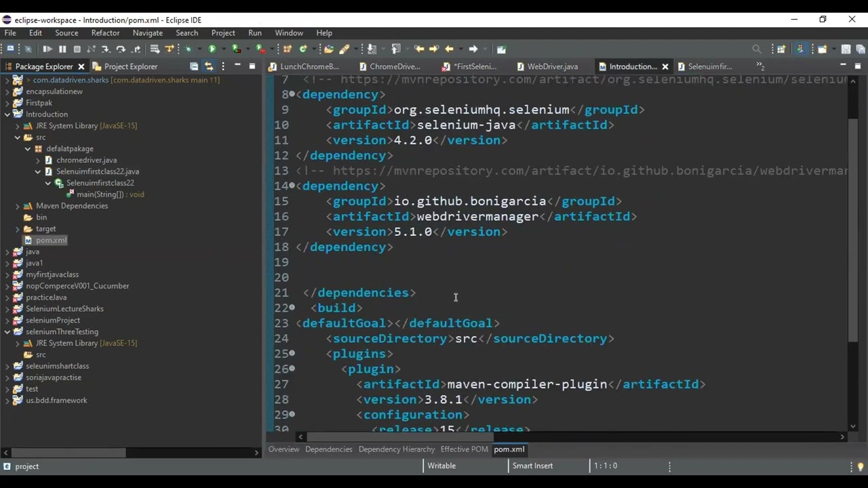Fold the build block at line 22
This screenshot has height=488, width=868.
[292, 308]
